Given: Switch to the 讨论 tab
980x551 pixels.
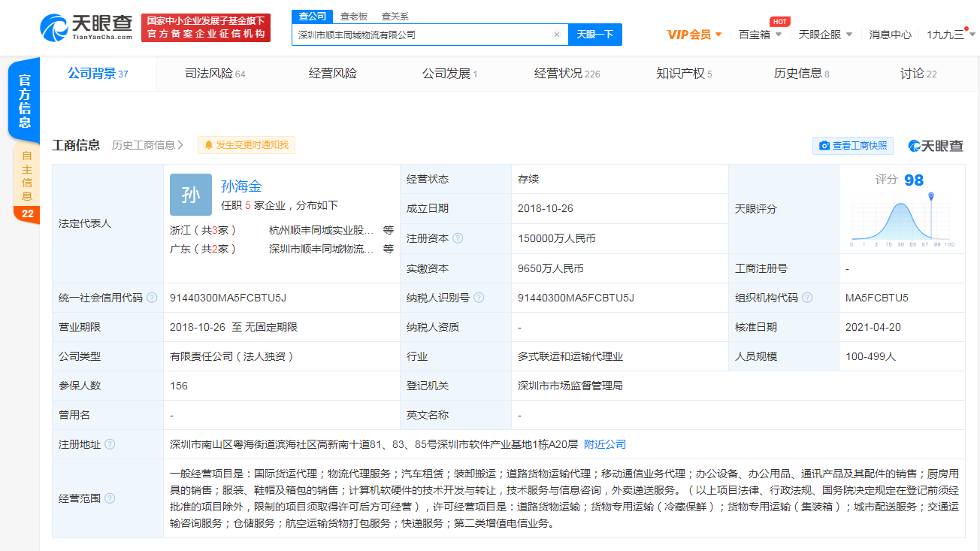Looking at the screenshot, I should [918, 74].
